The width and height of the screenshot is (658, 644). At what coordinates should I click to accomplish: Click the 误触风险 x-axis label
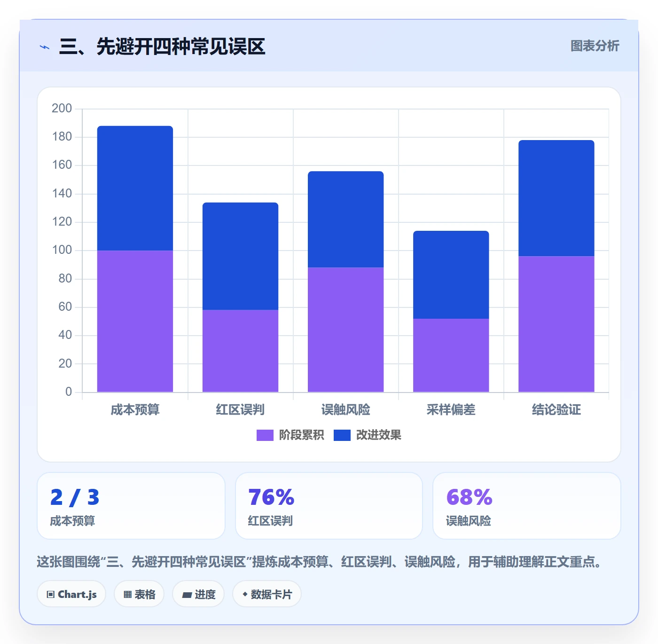point(345,410)
